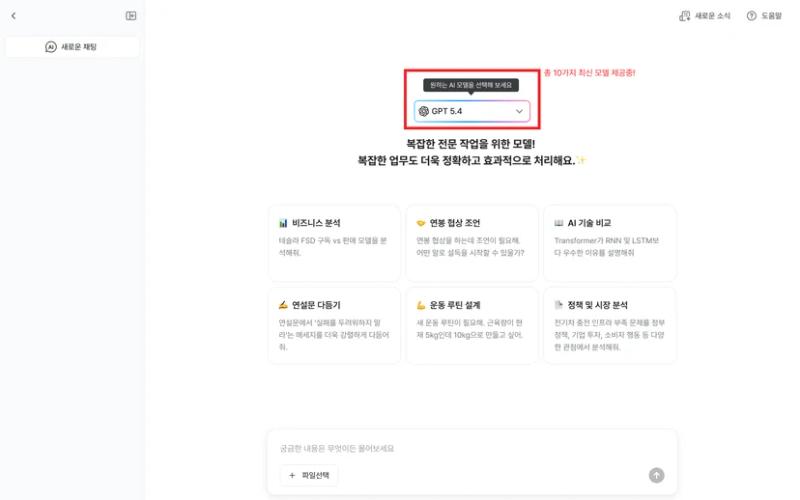
Task: Click the dropdown chevron next to GPT 5.4
Action: click(x=519, y=111)
